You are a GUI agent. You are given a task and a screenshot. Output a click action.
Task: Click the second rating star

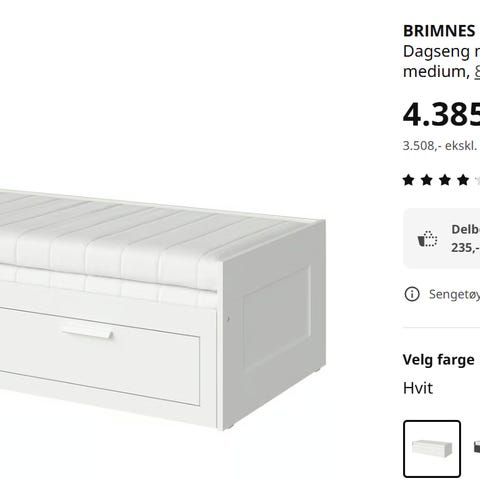pyautogui.click(x=427, y=180)
